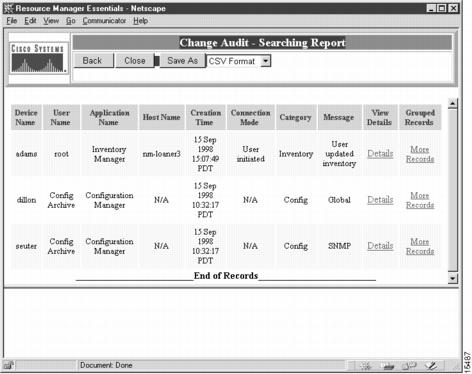Click the Category column header
This screenshot has width=472, height=374.
pyautogui.click(x=295, y=117)
